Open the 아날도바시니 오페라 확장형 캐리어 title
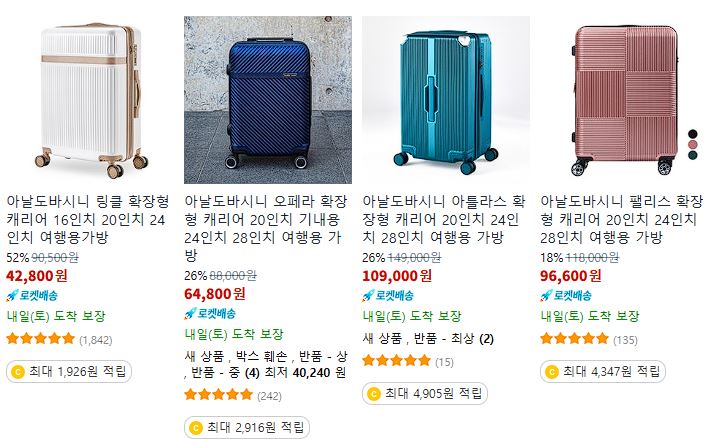The height and width of the screenshot is (439, 715). [x=266, y=228]
